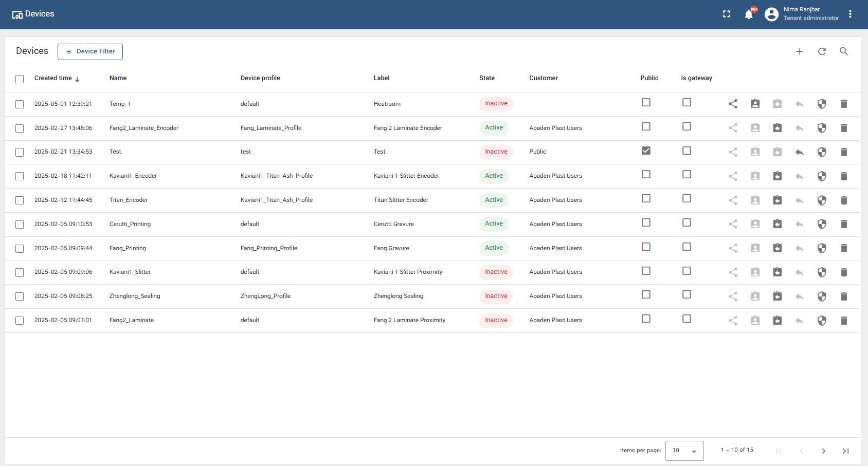Open the Items per page dropdown
This screenshot has height=466, width=868.
[684, 451]
